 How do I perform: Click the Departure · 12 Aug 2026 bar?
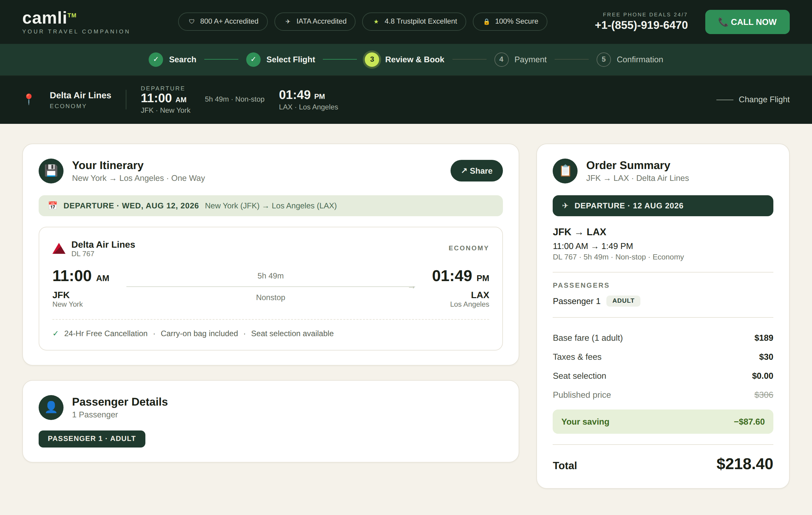(663, 205)
